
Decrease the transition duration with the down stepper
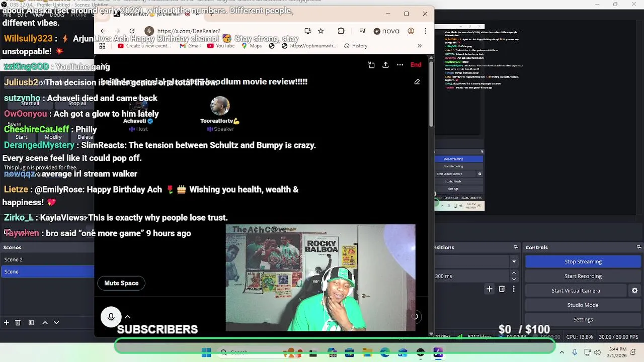(x=514, y=279)
